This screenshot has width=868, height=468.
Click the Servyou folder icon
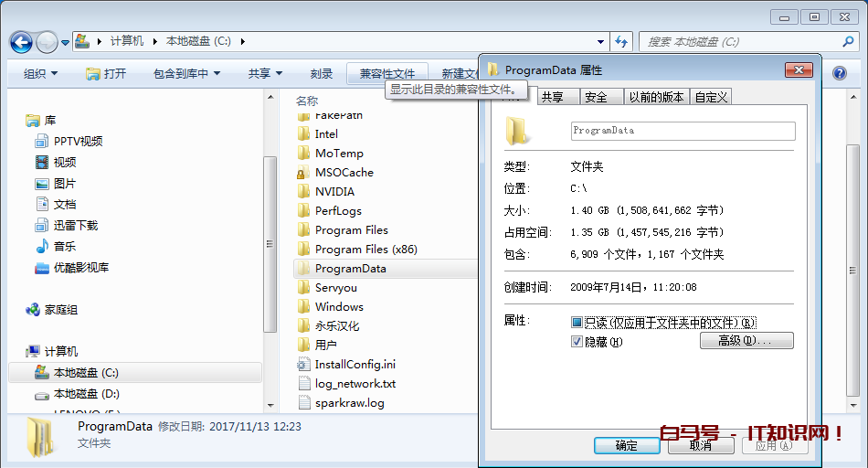pos(303,287)
